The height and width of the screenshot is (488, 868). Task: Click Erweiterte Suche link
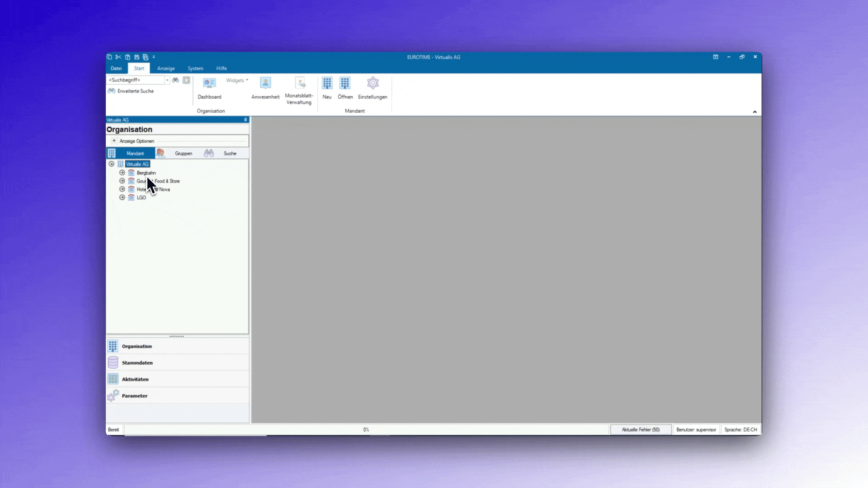(x=135, y=91)
